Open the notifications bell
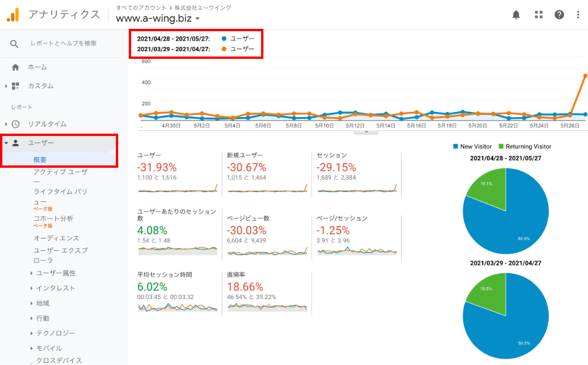This screenshot has width=588, height=365. point(516,15)
